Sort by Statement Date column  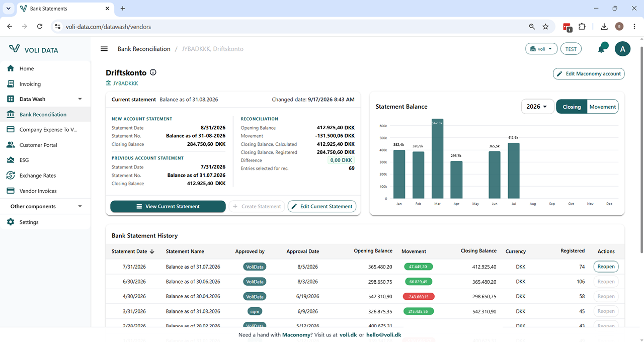(x=133, y=251)
